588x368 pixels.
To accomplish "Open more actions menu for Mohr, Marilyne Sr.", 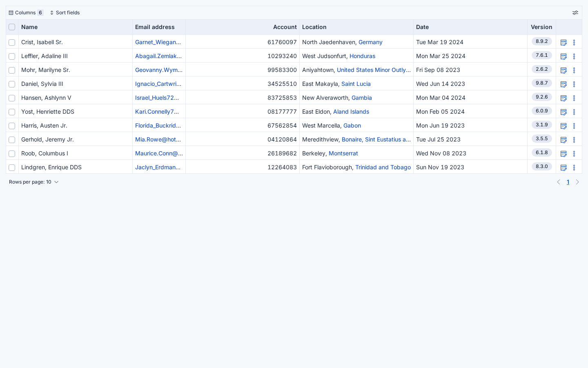I will pos(574,70).
